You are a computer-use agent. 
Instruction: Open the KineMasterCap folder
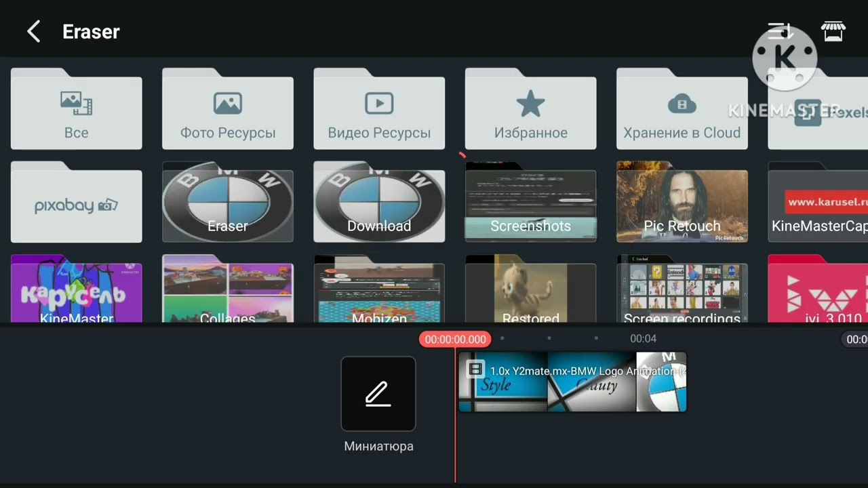pos(818,202)
